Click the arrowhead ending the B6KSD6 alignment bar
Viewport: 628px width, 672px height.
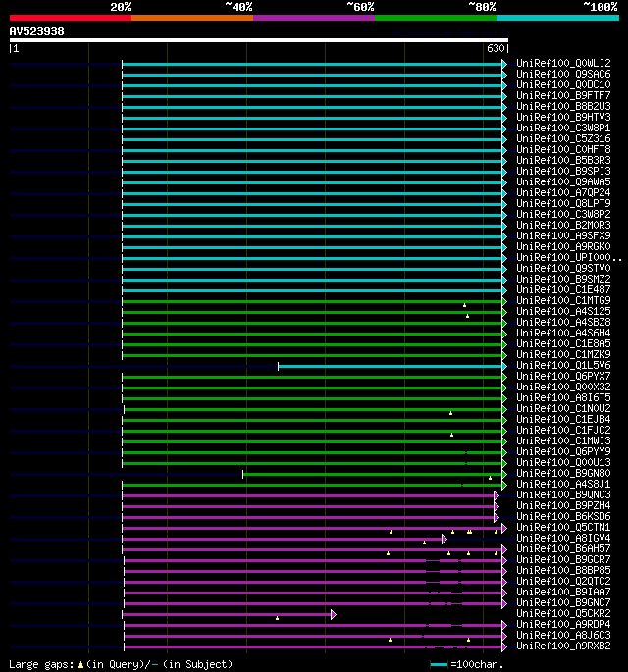pyautogui.click(x=497, y=518)
